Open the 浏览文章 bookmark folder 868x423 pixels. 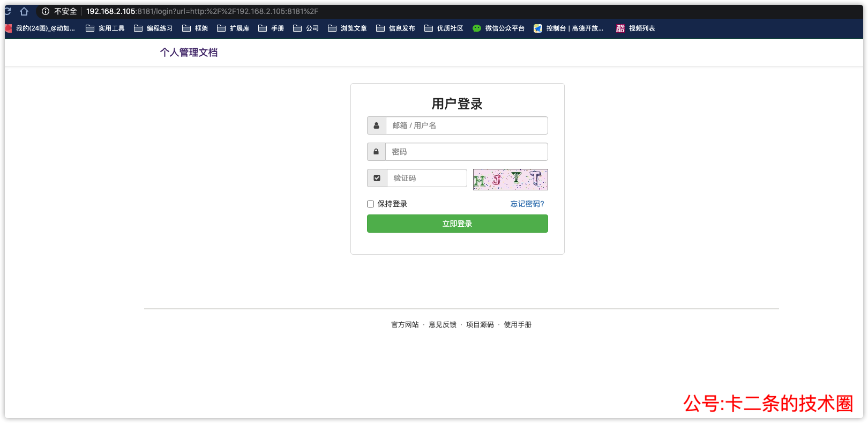pos(347,28)
